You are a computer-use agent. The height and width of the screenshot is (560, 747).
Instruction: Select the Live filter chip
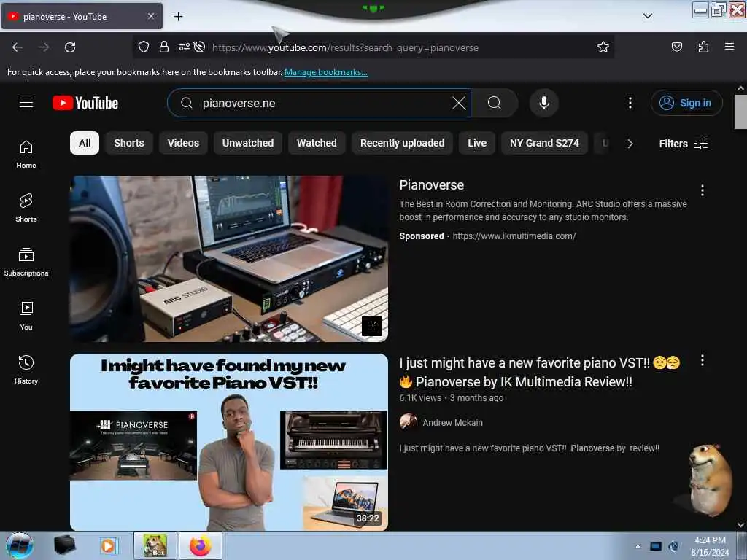(x=477, y=143)
